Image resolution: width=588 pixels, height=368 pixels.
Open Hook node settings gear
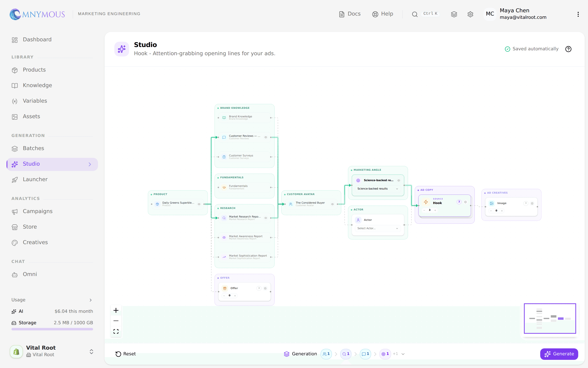click(465, 202)
